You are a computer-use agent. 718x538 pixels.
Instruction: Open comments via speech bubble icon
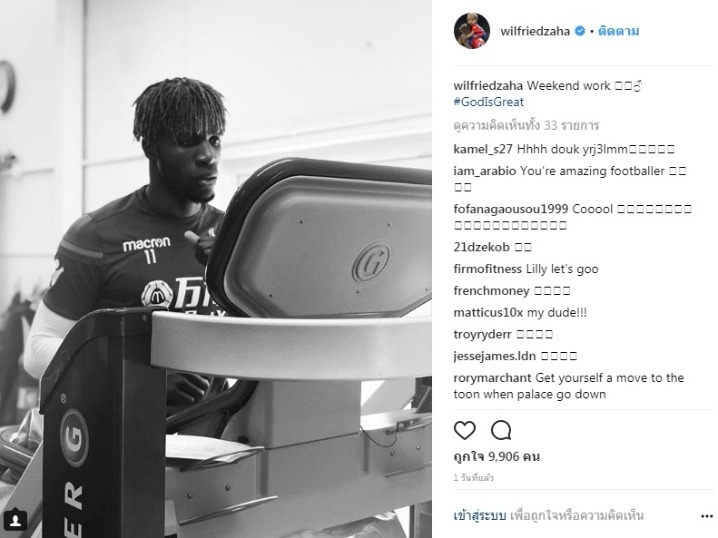tap(501, 430)
